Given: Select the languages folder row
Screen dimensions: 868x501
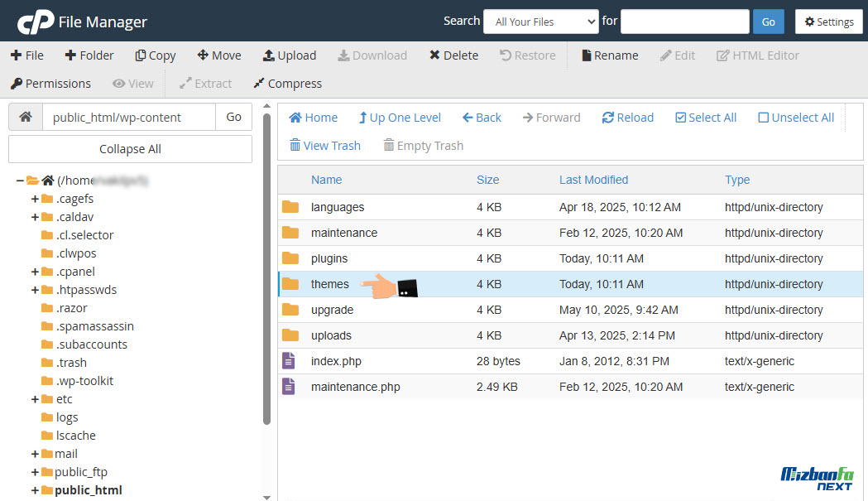Looking at the screenshot, I should 570,207.
